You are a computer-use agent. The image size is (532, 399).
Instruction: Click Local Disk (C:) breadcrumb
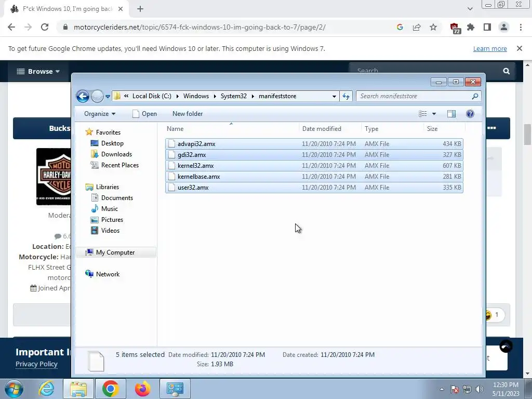(152, 96)
